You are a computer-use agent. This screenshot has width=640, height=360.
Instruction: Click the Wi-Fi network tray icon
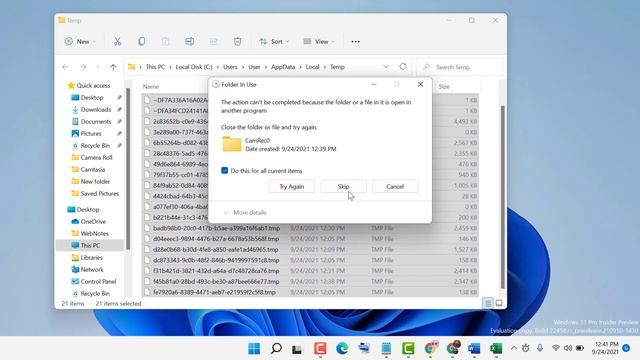pyautogui.click(x=556, y=348)
